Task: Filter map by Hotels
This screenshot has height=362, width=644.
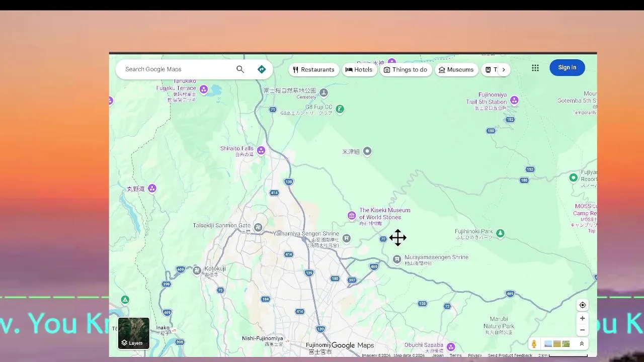Action: click(359, 70)
